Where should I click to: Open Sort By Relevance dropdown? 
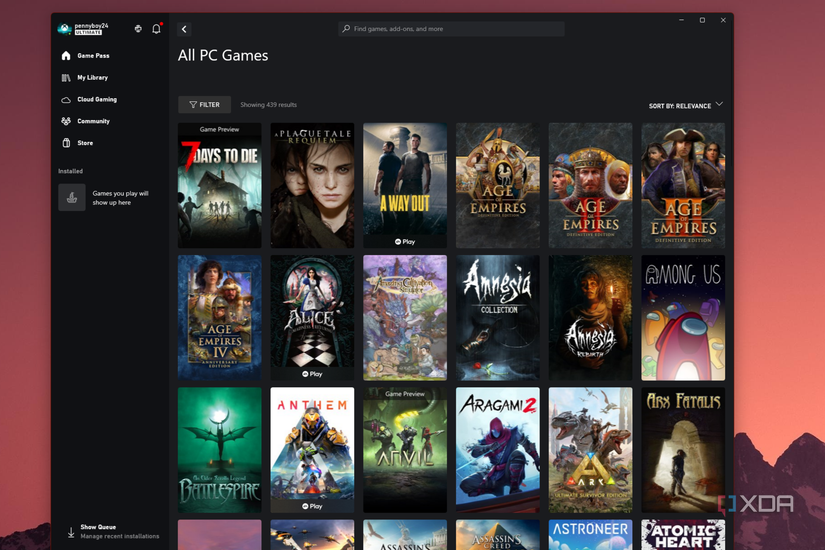point(686,106)
